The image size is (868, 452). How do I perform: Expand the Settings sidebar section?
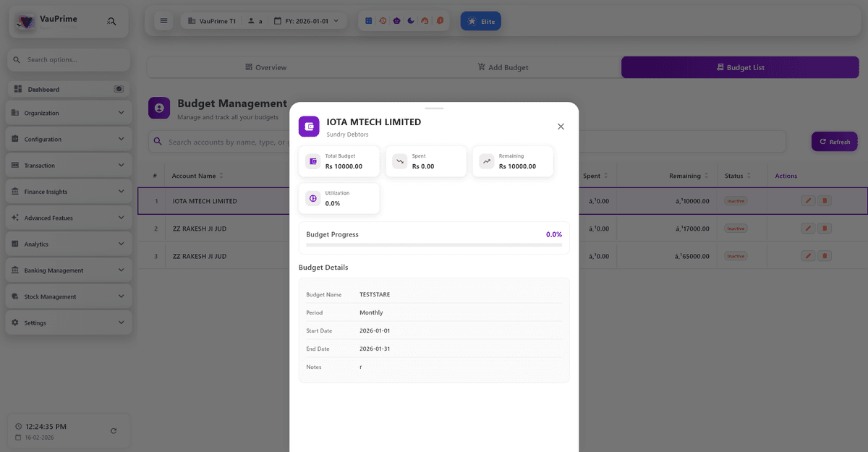coord(69,323)
